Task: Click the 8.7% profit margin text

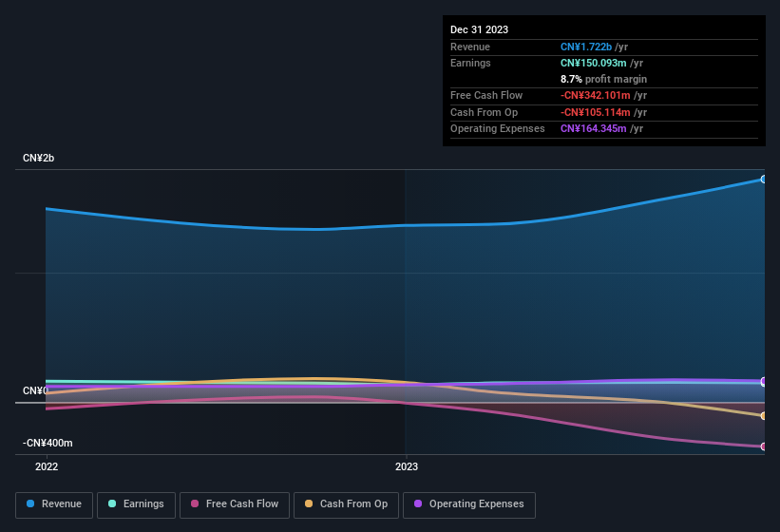Action: pos(603,79)
